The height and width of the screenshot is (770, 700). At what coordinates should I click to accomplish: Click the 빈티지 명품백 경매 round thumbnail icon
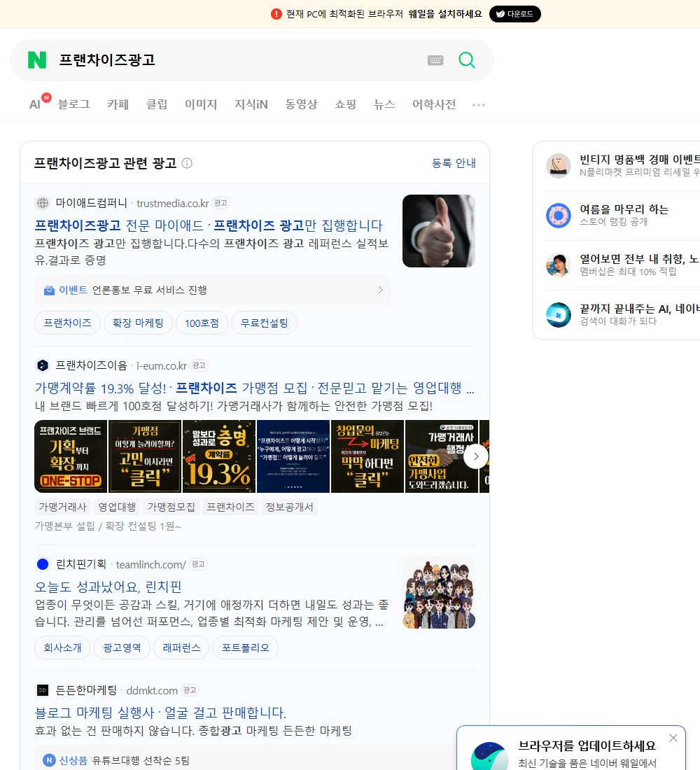(559, 165)
